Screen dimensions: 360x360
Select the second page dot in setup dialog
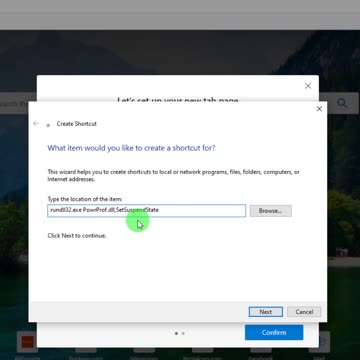click(183, 333)
